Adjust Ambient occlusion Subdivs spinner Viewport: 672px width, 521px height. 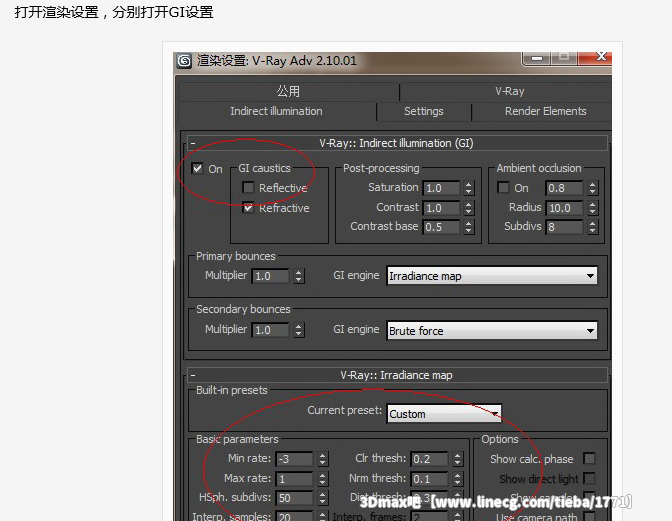(x=592, y=227)
